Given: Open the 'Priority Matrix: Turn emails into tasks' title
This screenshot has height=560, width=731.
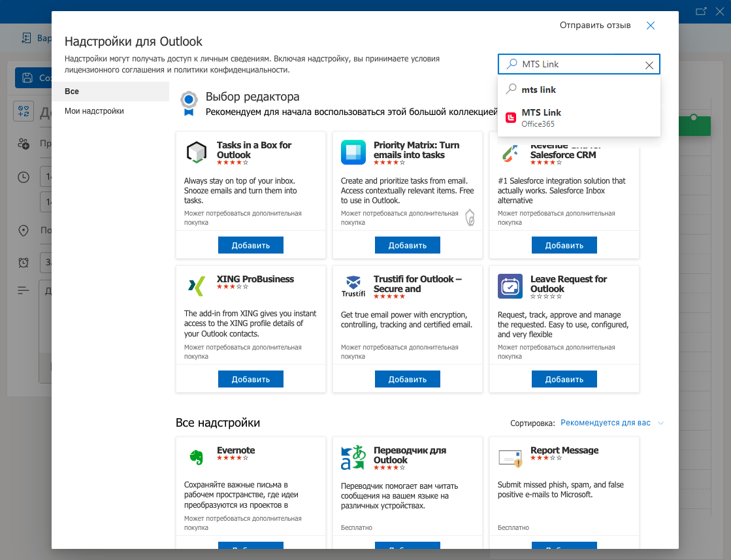Looking at the screenshot, I should (416, 150).
